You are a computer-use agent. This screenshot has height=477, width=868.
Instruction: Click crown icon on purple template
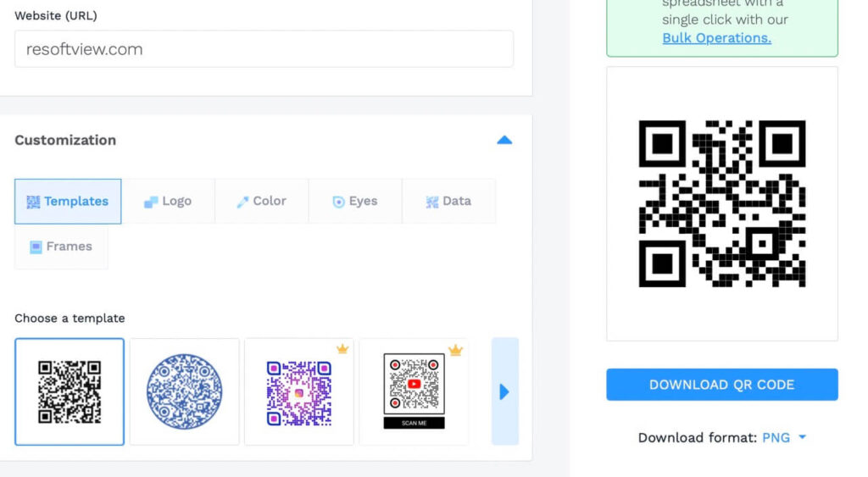[x=342, y=348]
